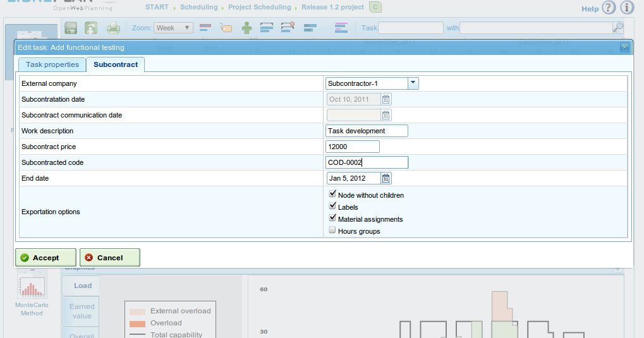Open Project Scheduling breadcrumb link

[260, 7]
